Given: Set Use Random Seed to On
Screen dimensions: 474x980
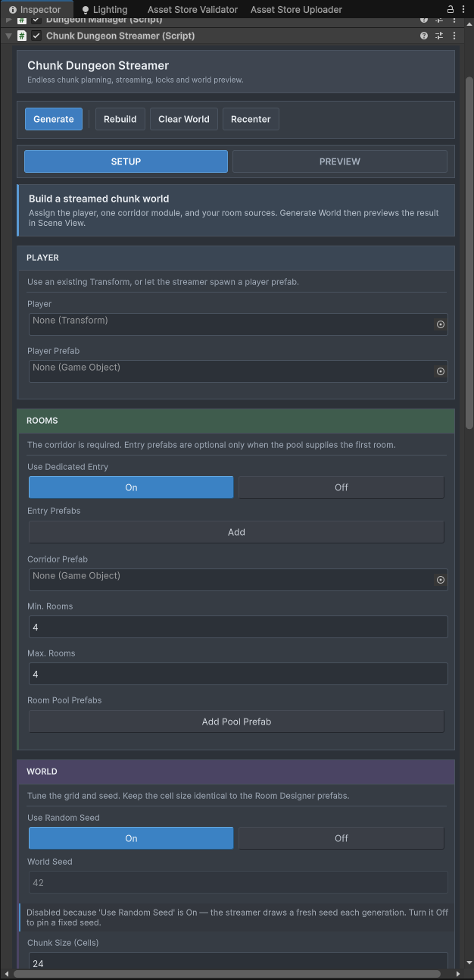Looking at the screenshot, I should (x=131, y=838).
